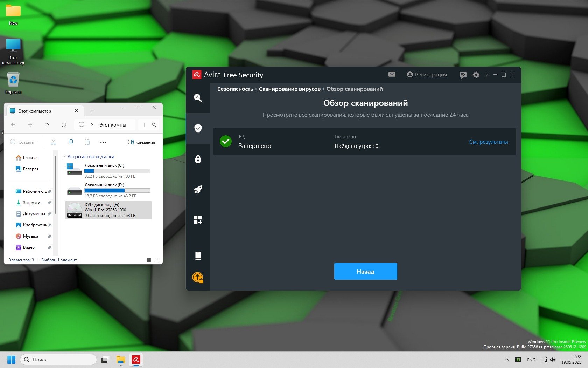Viewport: 588px width, 368px height.
Task: Open Главная in Explorer navigation pane
Action: tap(27, 158)
